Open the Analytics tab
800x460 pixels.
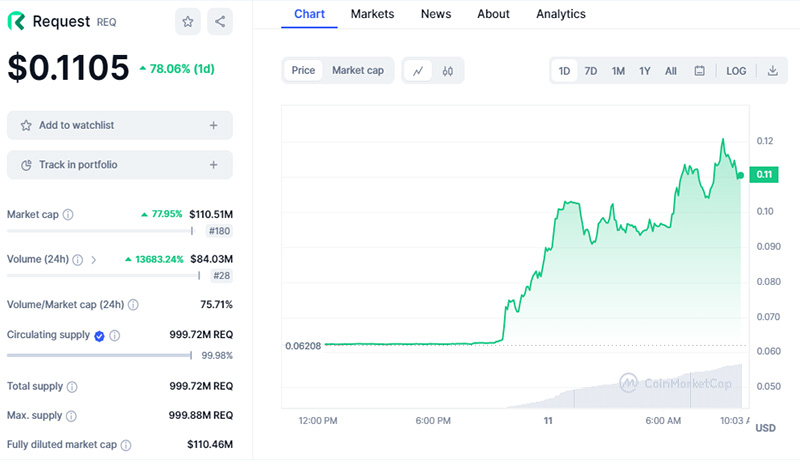[x=561, y=14]
